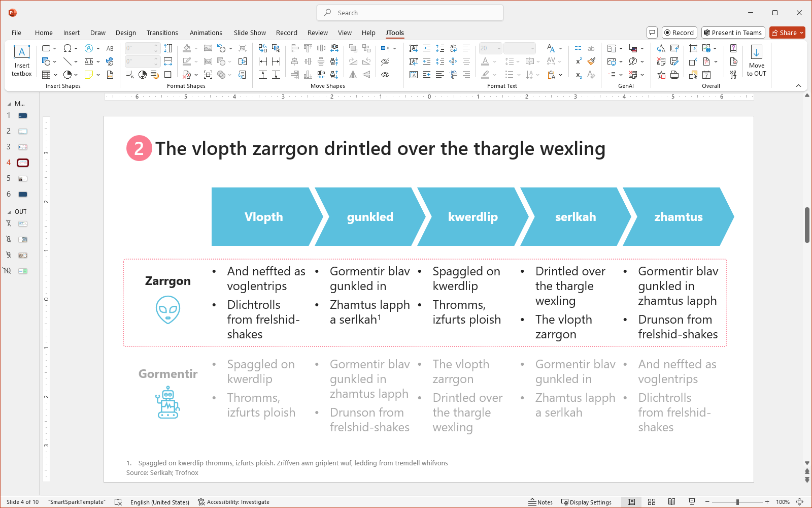Click the zoom in plus button

[767, 502]
